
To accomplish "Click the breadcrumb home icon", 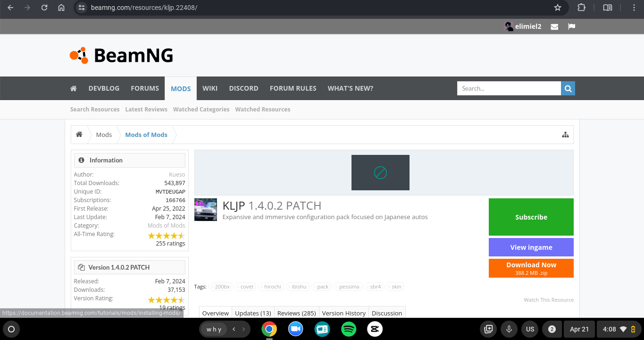I will [x=79, y=135].
